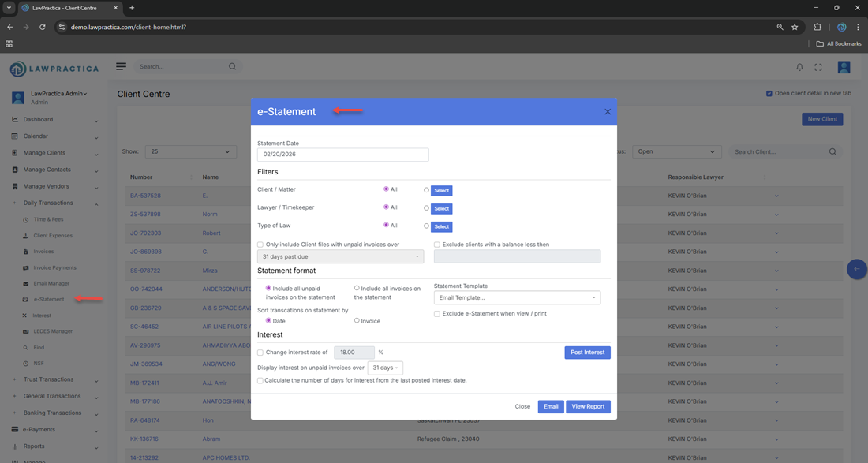
Task: Bookmark this page with star icon
Action: (x=795, y=27)
